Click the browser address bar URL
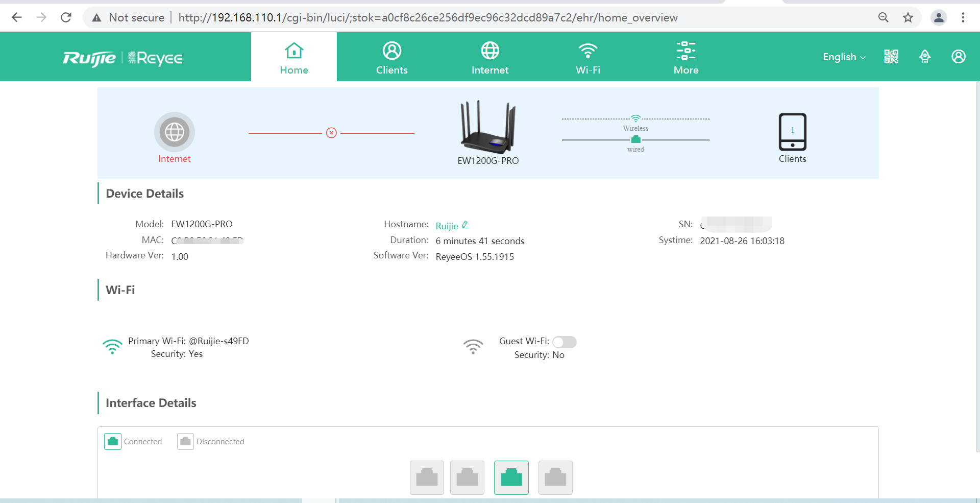 tap(428, 18)
